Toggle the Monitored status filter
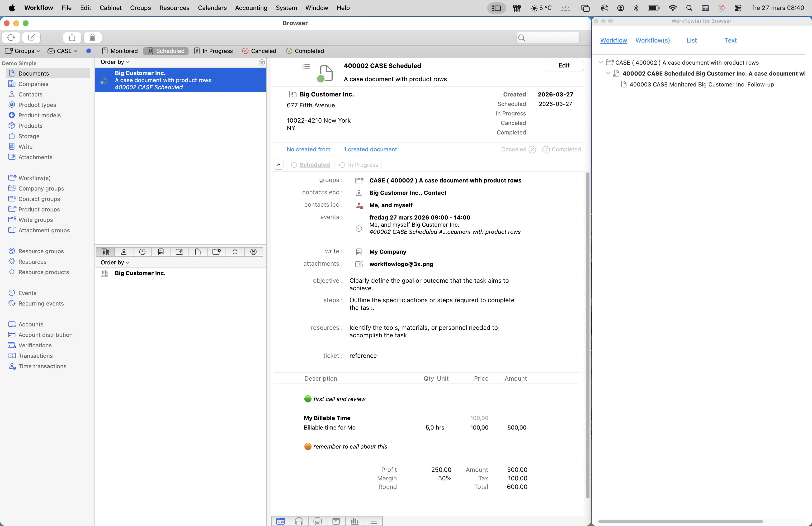Screen dimensions: 812x526 [x=120, y=51]
